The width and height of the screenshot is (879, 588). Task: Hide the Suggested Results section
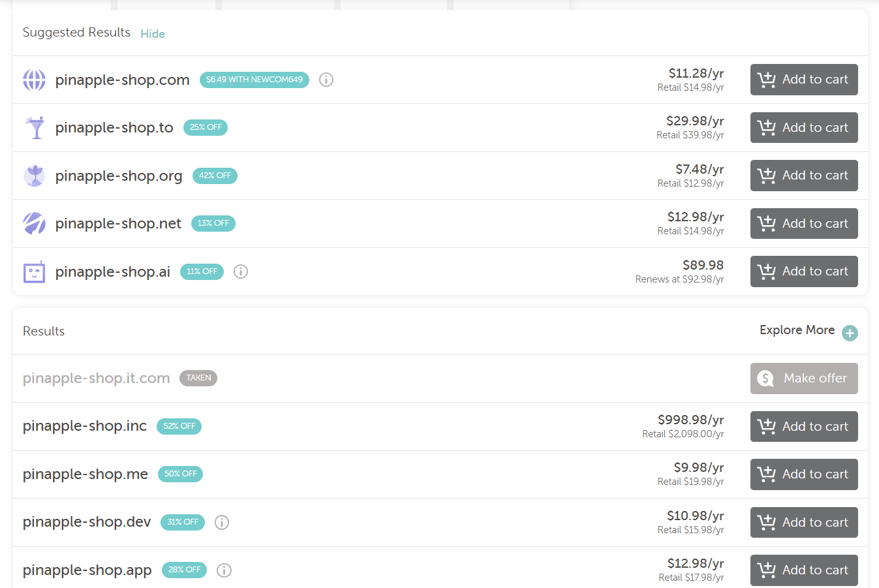pyautogui.click(x=153, y=34)
